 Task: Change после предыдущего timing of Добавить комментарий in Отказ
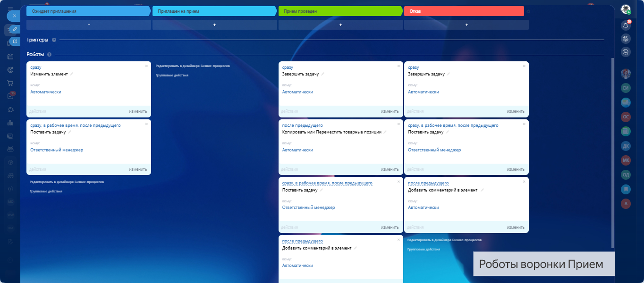(x=428, y=183)
